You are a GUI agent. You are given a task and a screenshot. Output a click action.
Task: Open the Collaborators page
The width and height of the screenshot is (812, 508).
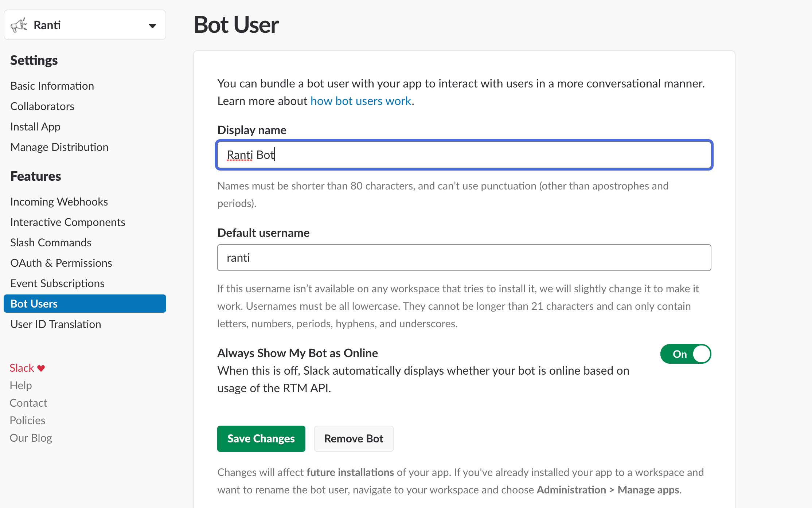(x=42, y=106)
